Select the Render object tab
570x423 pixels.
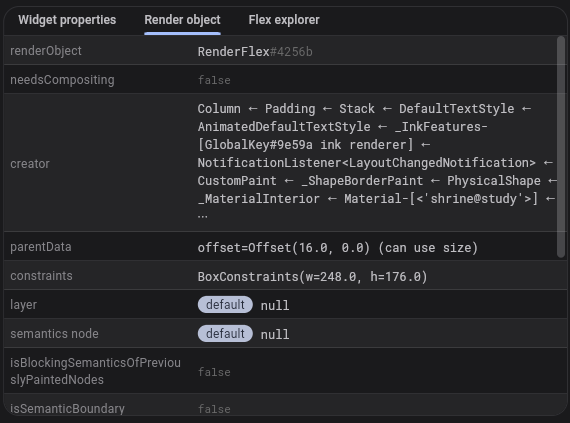[182, 20]
